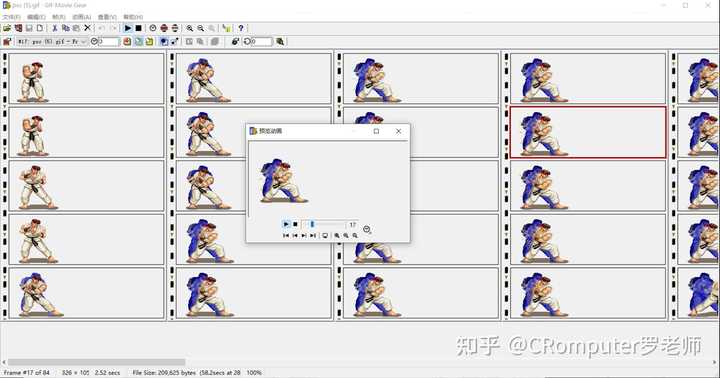Click the green icon right of the loop field
Image resolution: width=720 pixels, height=378 pixels.
(280, 41)
